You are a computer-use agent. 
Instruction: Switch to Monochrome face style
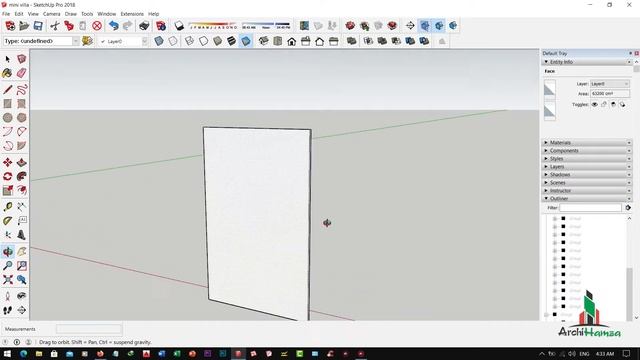click(246, 41)
